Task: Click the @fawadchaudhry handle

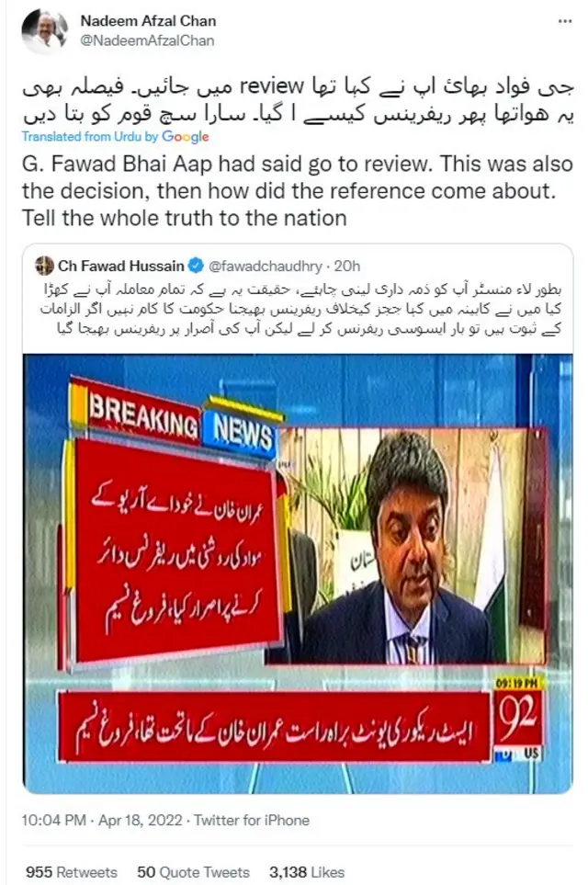Action: (x=266, y=266)
